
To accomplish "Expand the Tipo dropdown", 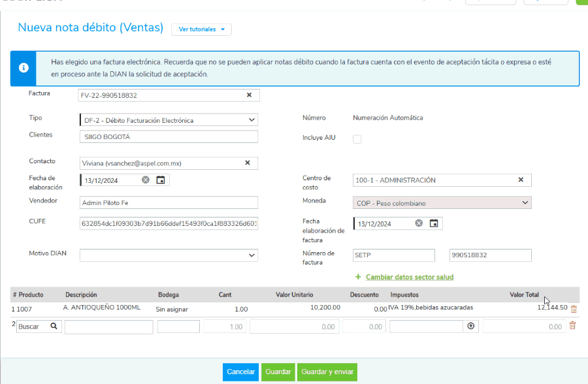I will tap(252, 120).
